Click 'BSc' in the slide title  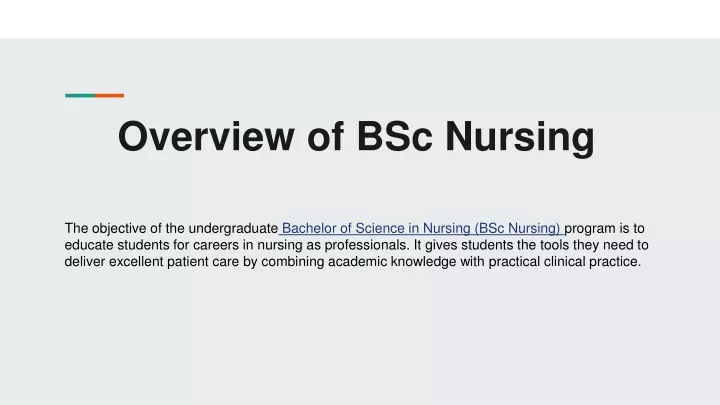(x=394, y=136)
